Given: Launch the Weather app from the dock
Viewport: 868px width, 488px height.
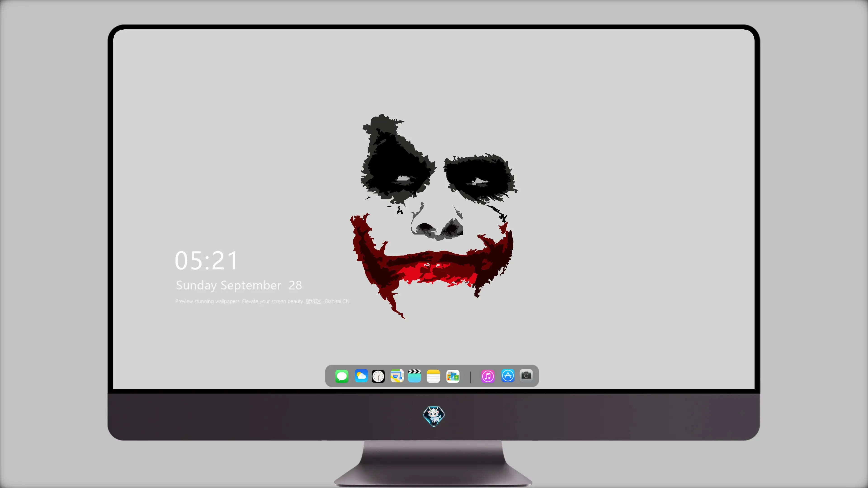Looking at the screenshot, I should 361,376.
